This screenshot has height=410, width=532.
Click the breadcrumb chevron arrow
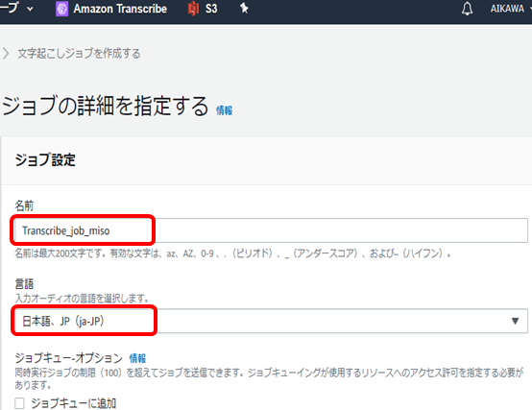pyautogui.click(x=6, y=53)
